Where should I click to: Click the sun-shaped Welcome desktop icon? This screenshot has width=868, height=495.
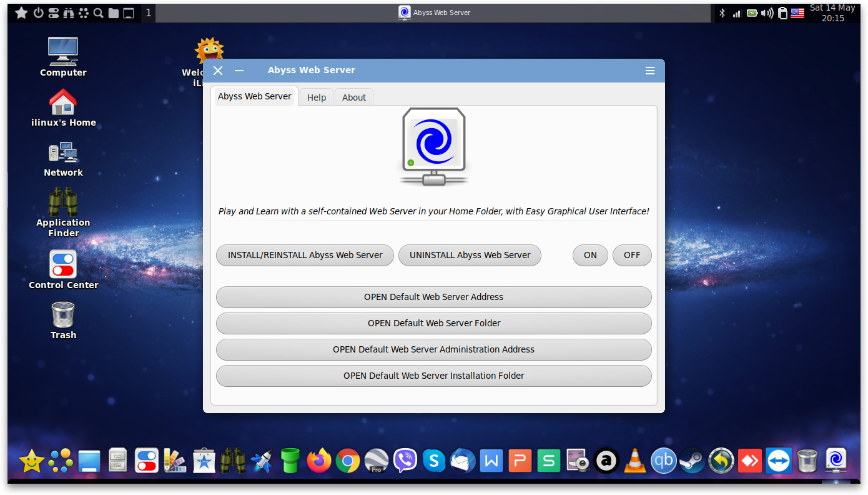point(209,51)
